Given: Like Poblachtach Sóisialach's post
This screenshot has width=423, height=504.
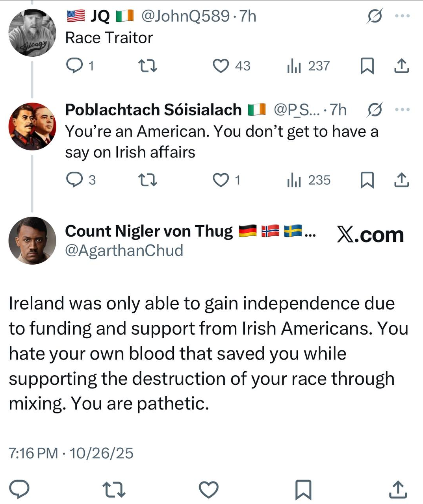Looking at the screenshot, I should click(221, 180).
